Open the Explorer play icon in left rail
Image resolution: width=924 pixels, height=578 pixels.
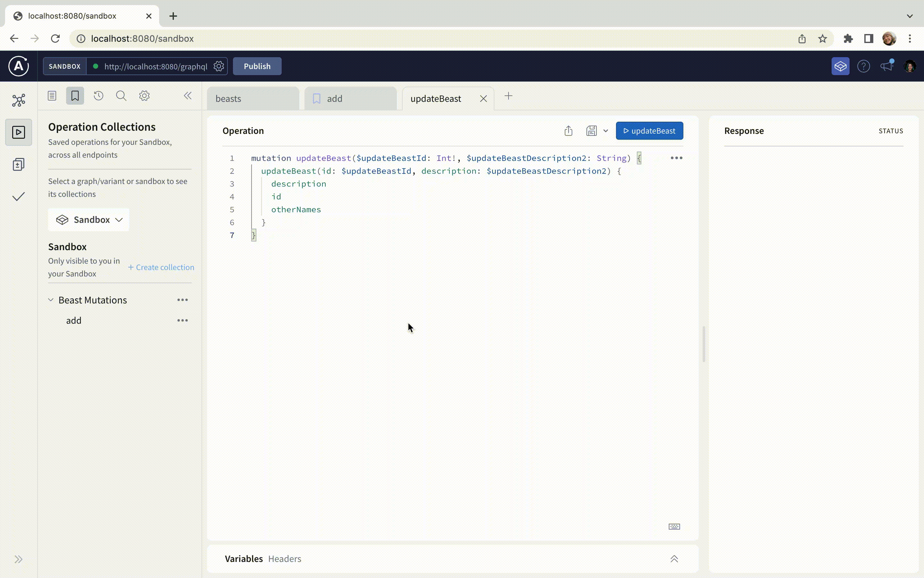pos(18,132)
